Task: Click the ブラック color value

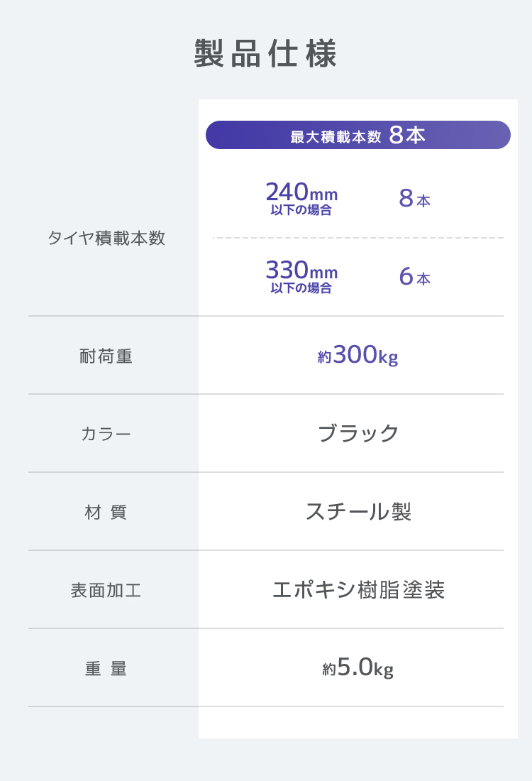Action: (358, 433)
